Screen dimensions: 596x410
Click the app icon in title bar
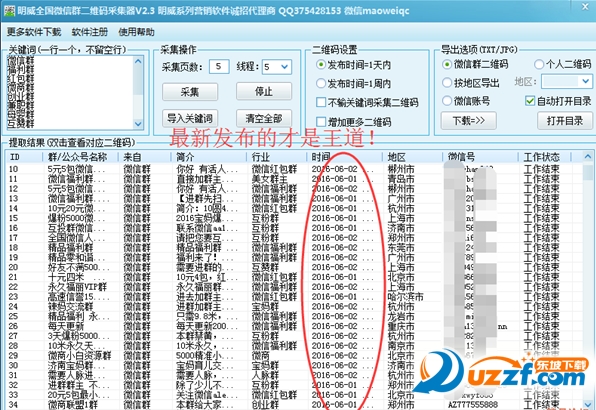click(9, 10)
